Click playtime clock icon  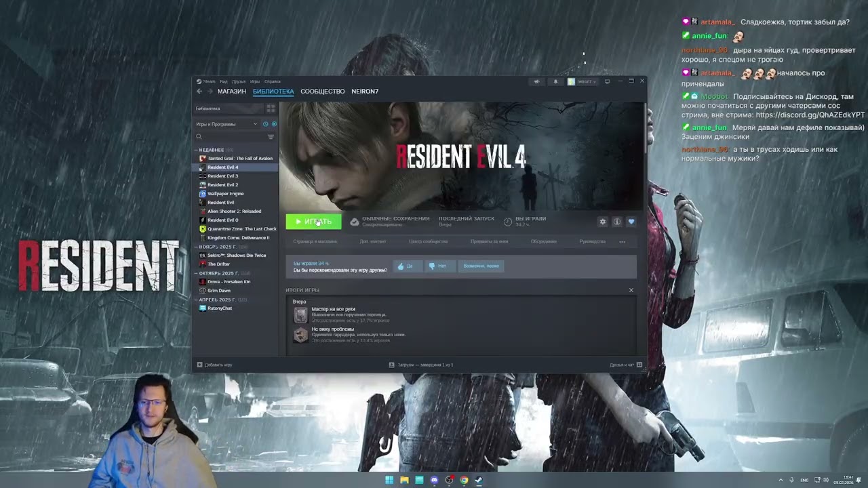508,222
